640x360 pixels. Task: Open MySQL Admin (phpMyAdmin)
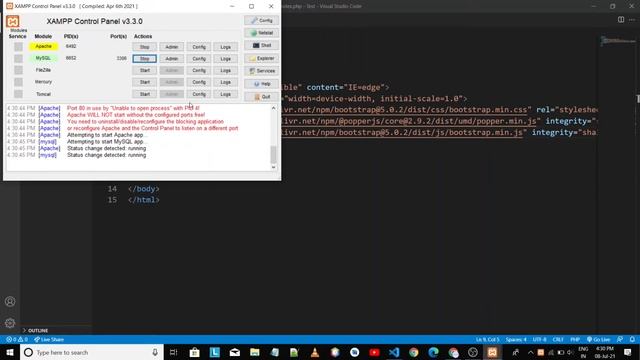(171, 59)
